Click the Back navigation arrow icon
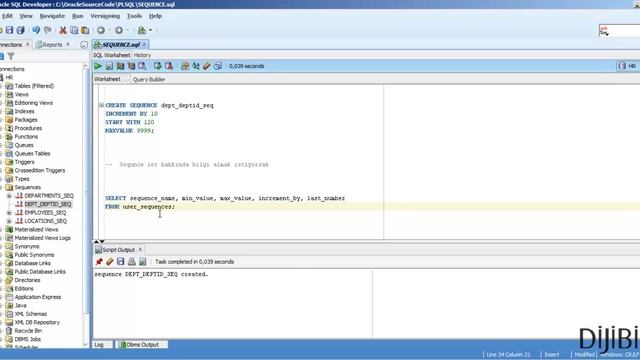The image size is (640, 360). point(101,30)
